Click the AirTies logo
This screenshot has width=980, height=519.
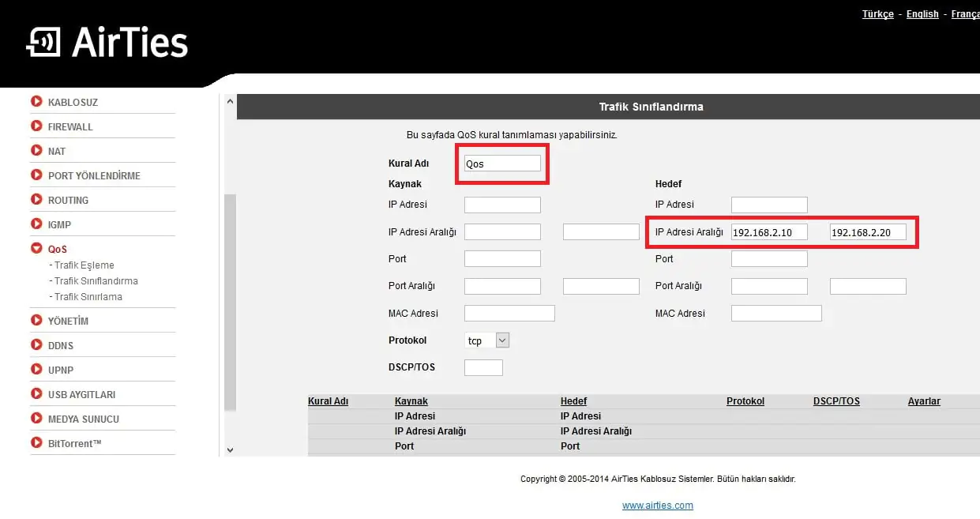pyautogui.click(x=107, y=41)
